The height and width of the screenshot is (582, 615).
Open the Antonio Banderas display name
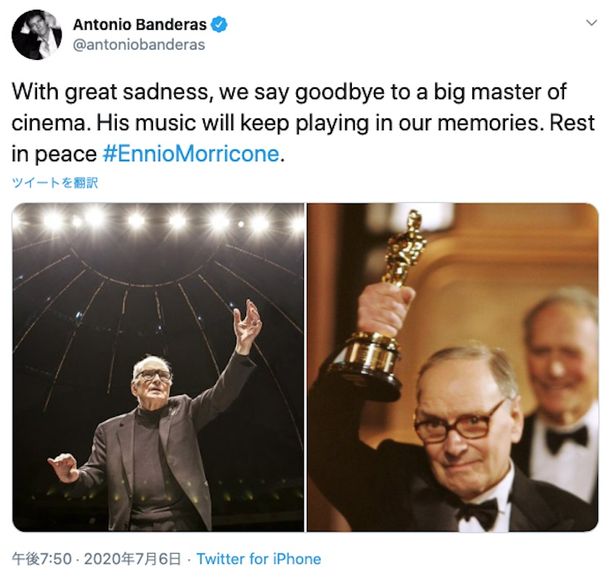click(140, 24)
